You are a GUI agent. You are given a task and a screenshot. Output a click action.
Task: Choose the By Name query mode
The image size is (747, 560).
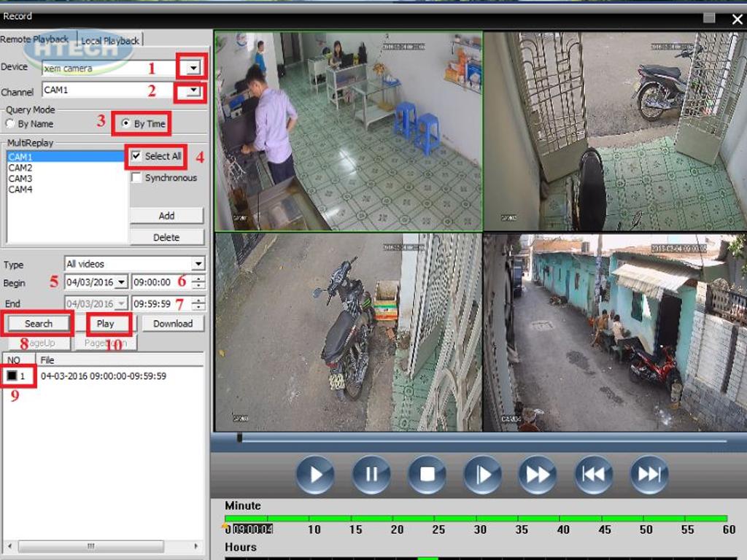11,124
